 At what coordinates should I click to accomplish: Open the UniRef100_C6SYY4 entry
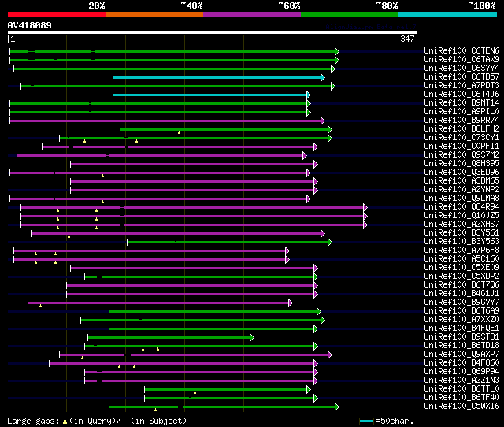pyautogui.click(x=461, y=69)
